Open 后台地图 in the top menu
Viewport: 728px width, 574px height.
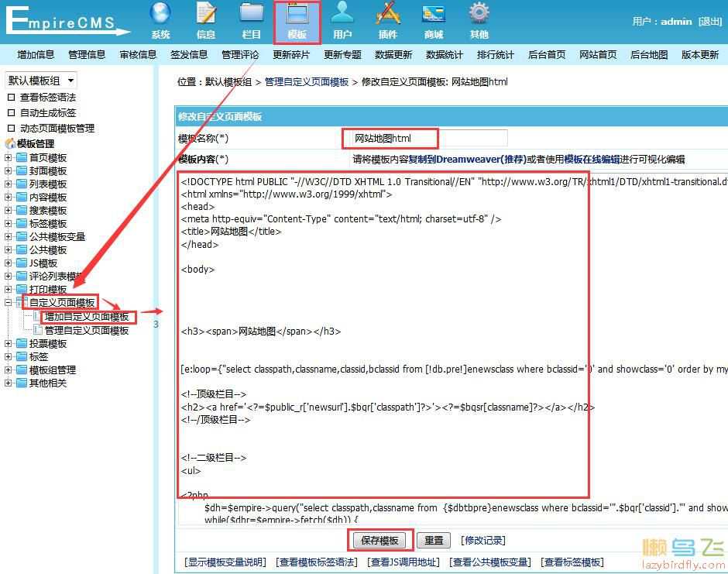(649, 55)
